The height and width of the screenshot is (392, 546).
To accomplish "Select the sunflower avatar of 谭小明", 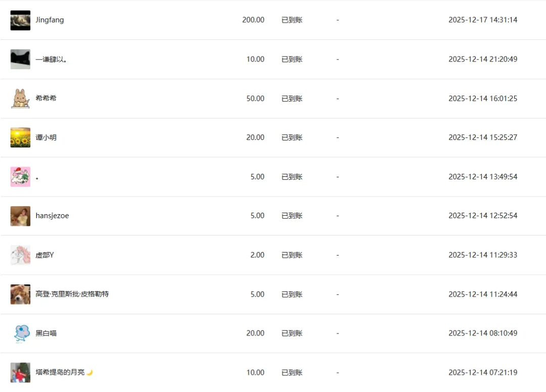I will 20,137.
